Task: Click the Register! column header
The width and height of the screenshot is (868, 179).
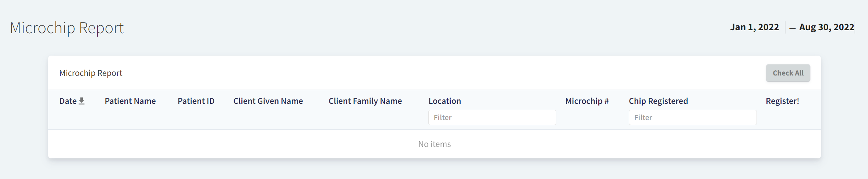Action: [x=782, y=101]
